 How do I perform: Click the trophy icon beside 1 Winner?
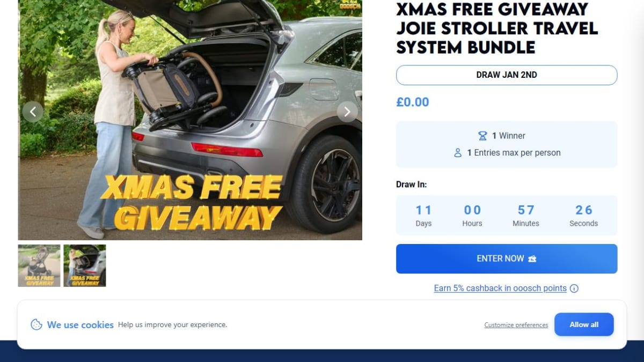point(482,136)
